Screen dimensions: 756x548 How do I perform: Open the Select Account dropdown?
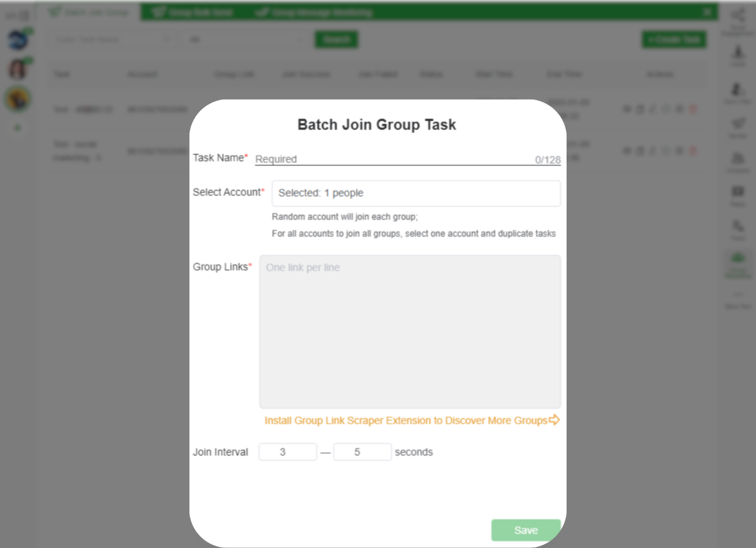pyautogui.click(x=415, y=193)
